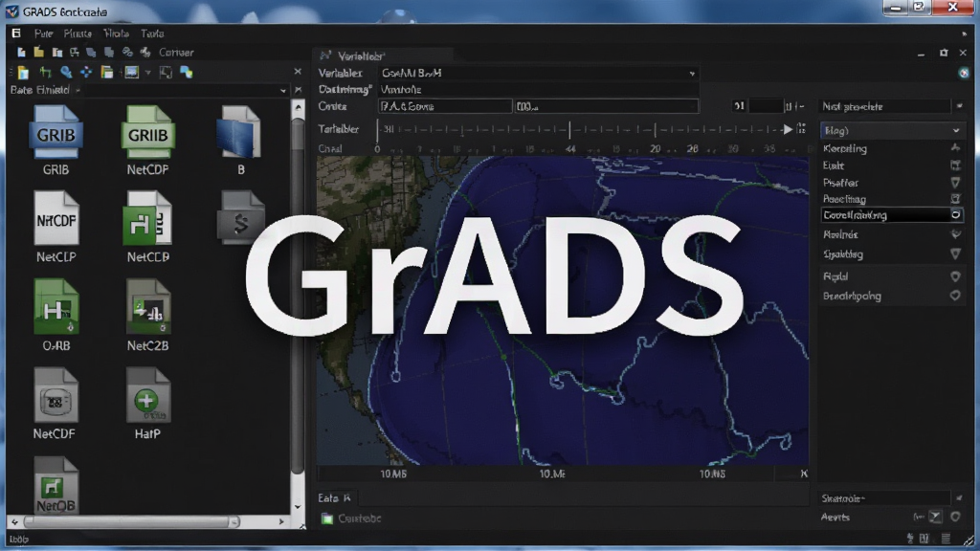Viewport: 980px width, 551px height.
Task: Open the Tlrata menu
Action: (x=116, y=33)
